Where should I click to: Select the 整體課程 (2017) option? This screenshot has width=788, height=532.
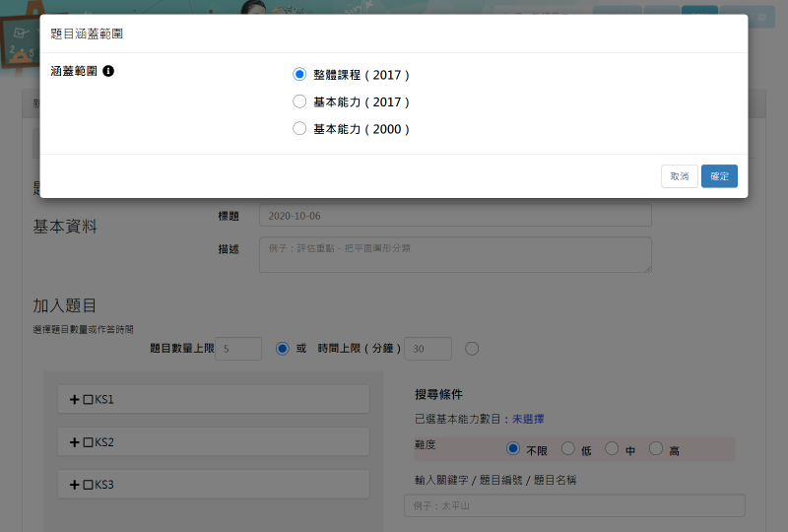point(300,74)
